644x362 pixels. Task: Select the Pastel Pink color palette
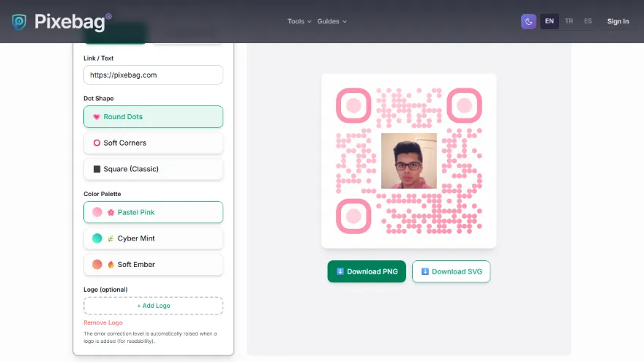153,212
